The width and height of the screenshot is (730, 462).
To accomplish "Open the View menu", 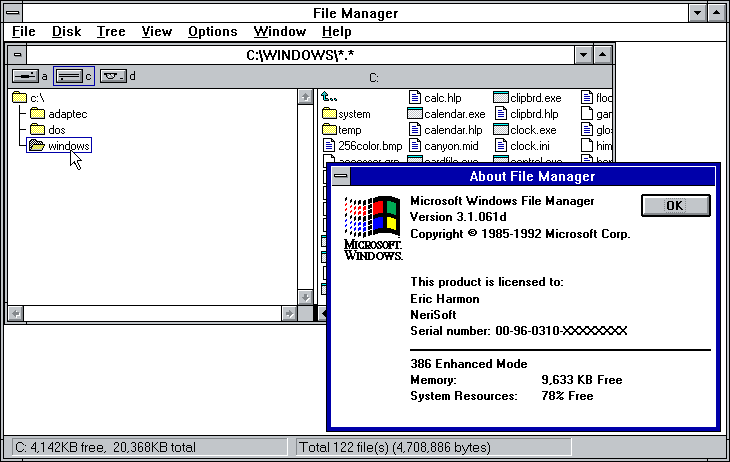I will pos(156,32).
